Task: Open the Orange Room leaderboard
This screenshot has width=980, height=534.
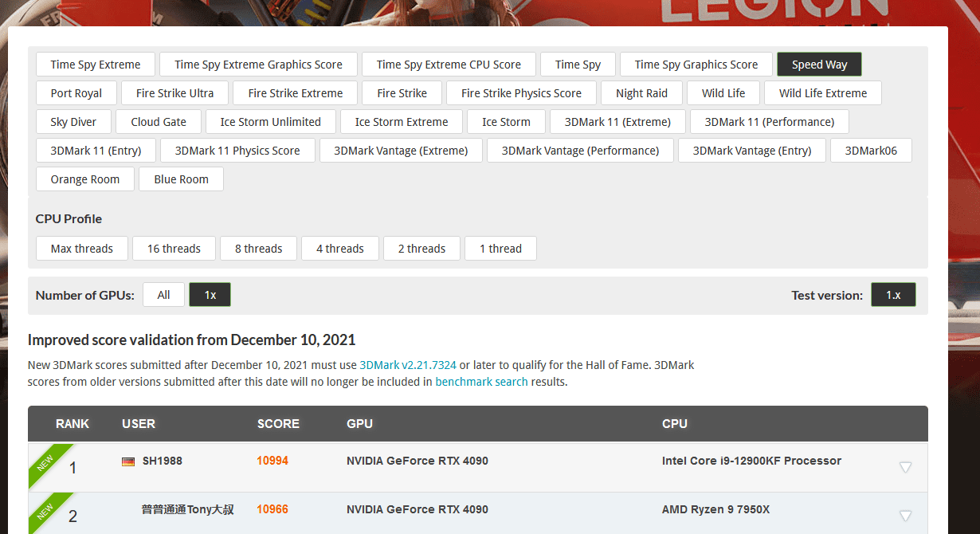Action: click(85, 179)
